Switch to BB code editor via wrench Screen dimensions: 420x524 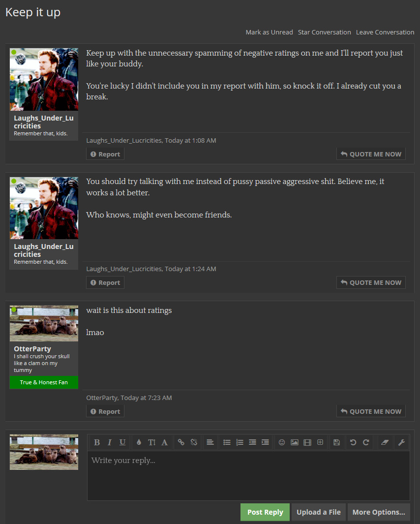pos(402,442)
